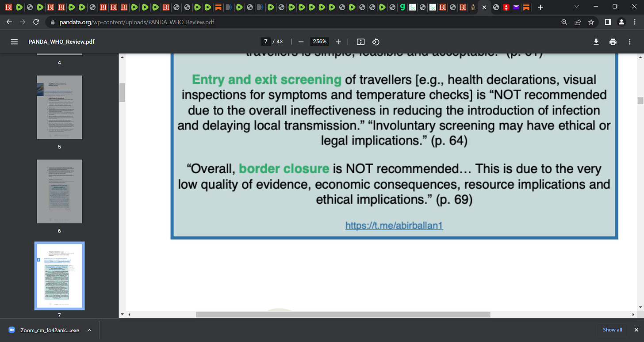Viewport: 644px width, 342px height.
Task: Open a new browser tab
Action: point(540,7)
